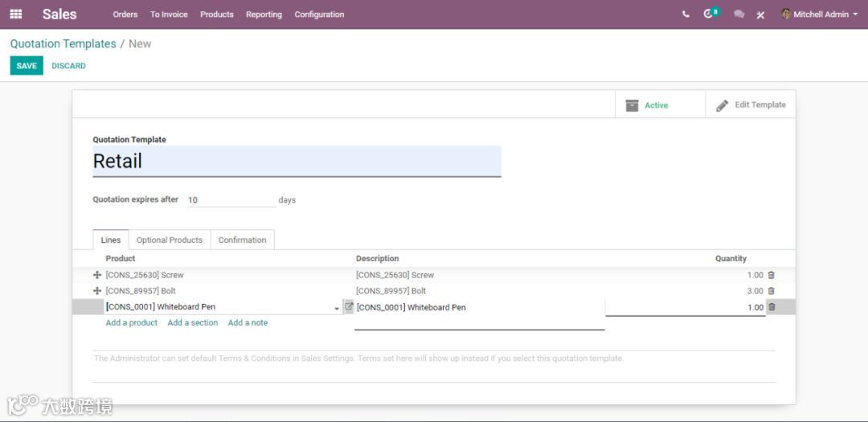Switch to the Lines tab
The height and width of the screenshot is (422, 868).
point(111,240)
